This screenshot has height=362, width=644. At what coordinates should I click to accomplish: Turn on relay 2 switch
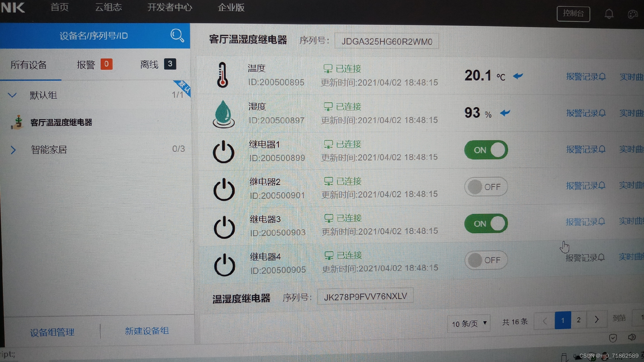(x=486, y=187)
